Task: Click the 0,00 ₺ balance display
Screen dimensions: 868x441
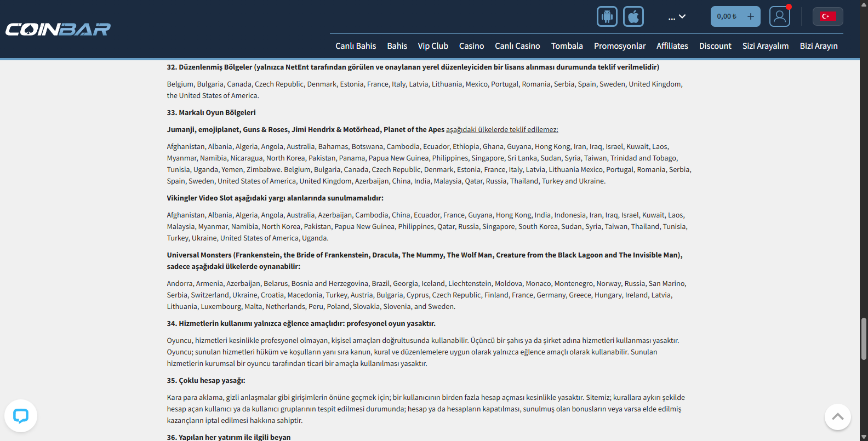Action: [x=727, y=16]
